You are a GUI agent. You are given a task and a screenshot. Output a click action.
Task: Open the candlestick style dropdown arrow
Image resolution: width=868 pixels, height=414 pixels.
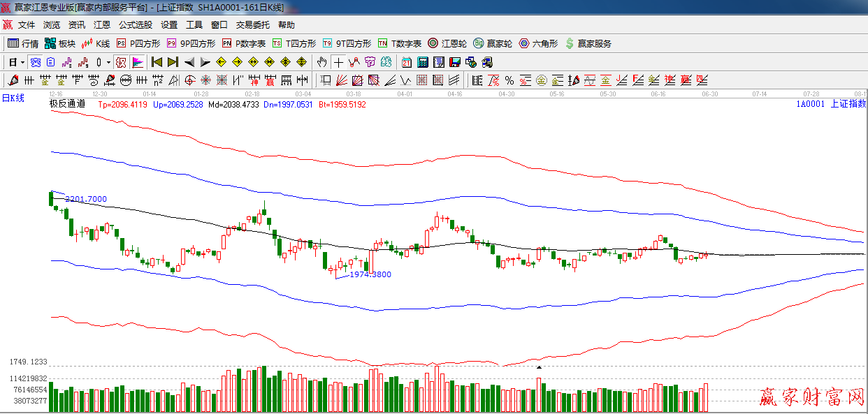tap(108, 62)
